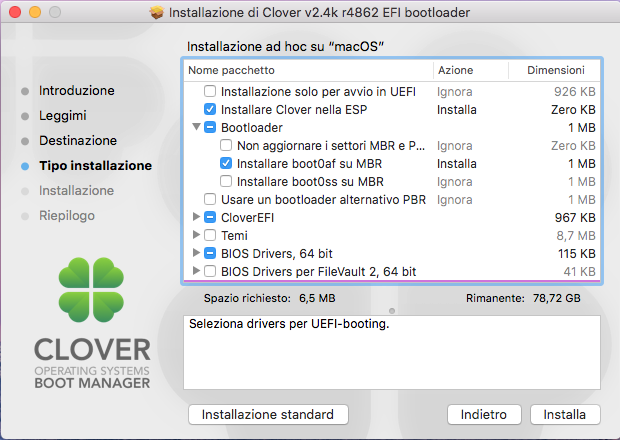The width and height of the screenshot is (620, 440).
Task: Select the Leggimi step in sidebar
Action: 62,115
